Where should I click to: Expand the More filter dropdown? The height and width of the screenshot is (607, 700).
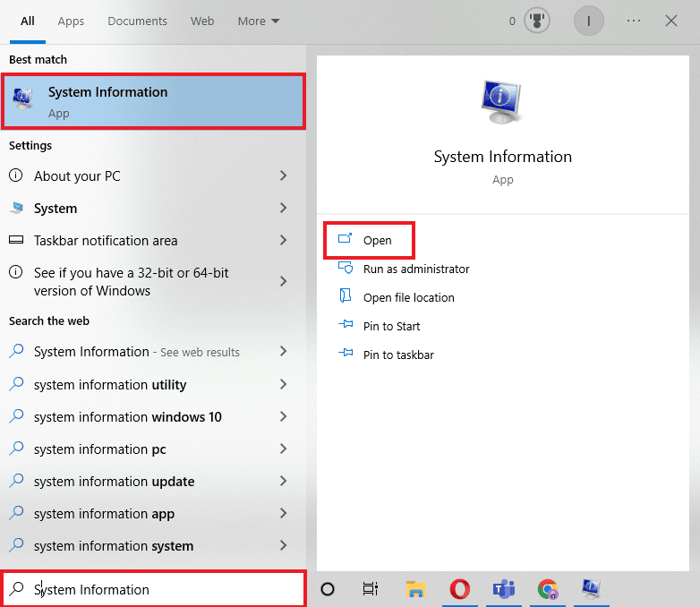259,21
